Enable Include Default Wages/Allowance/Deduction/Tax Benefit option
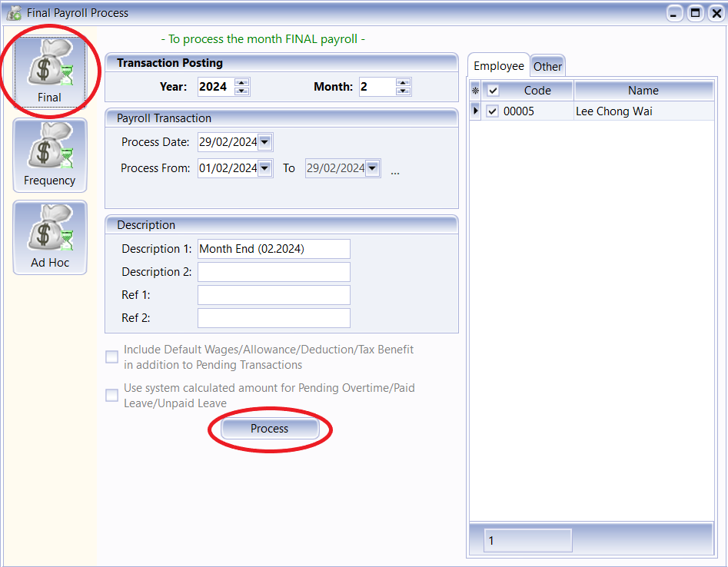Image resolution: width=728 pixels, height=567 pixels. (111, 356)
